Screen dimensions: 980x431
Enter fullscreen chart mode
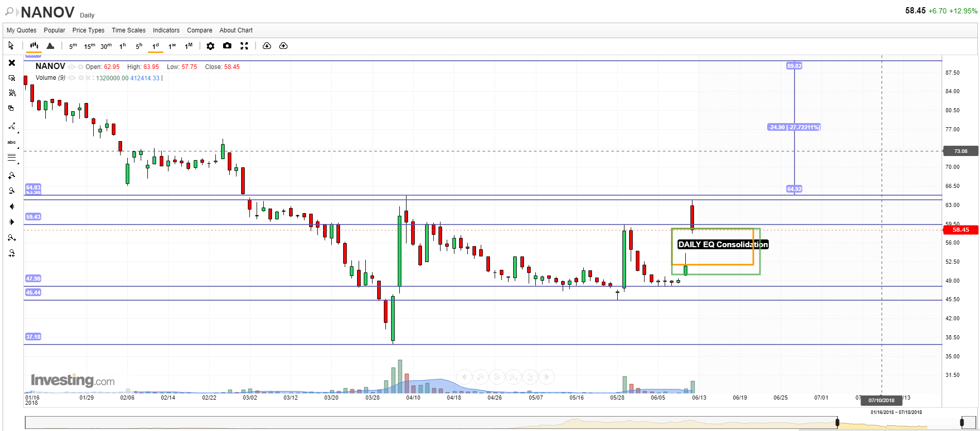coord(244,46)
